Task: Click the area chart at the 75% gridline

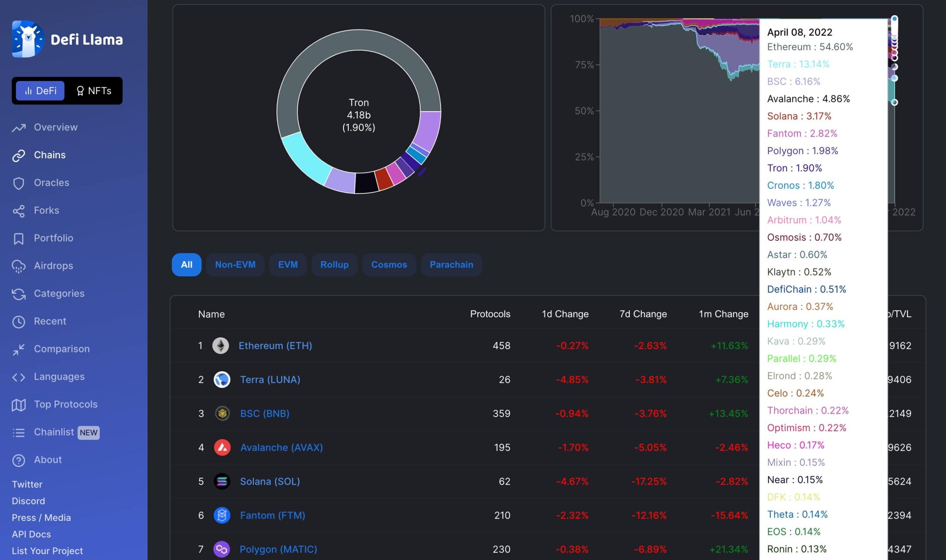Action: [x=680, y=65]
